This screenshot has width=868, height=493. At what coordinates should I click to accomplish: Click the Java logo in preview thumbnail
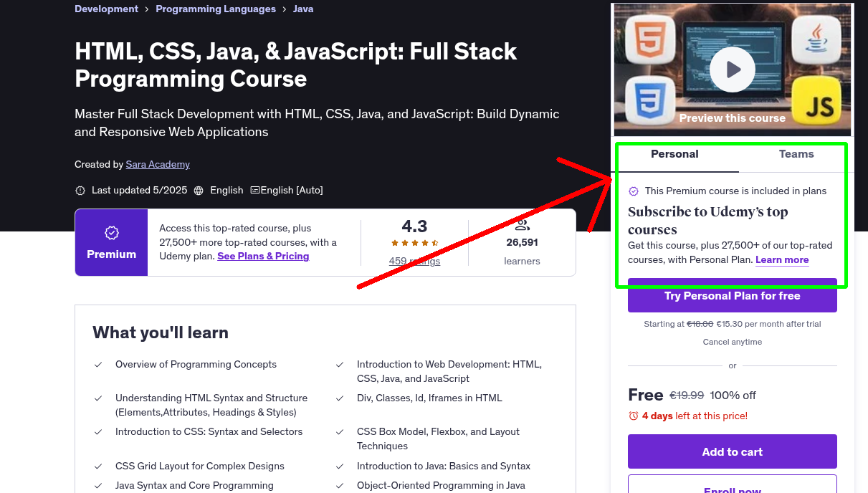pyautogui.click(x=816, y=38)
